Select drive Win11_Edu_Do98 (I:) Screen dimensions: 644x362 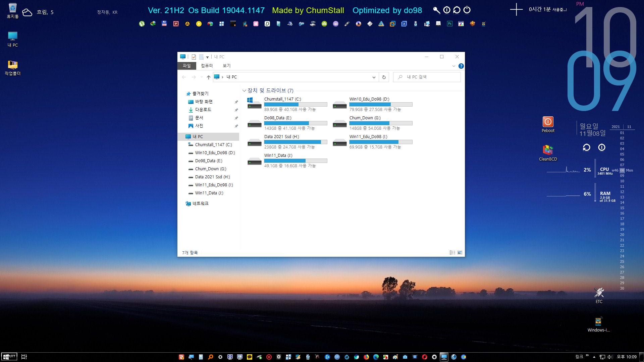(x=372, y=141)
